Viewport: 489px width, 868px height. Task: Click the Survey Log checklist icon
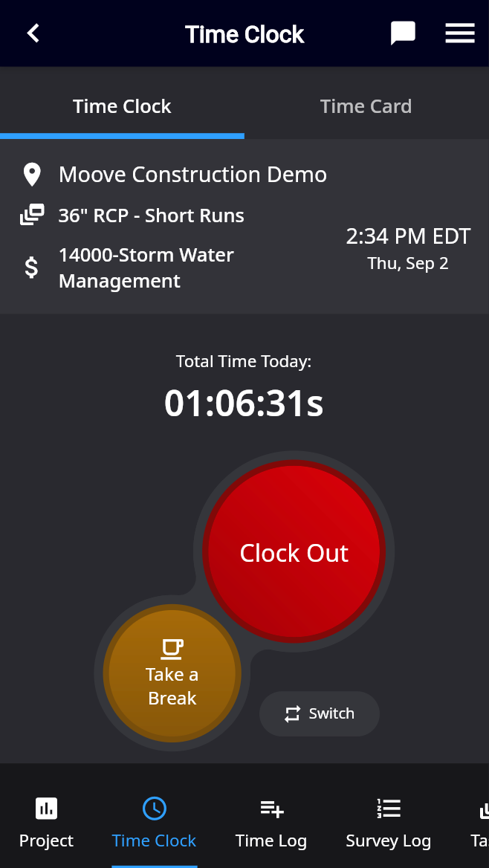[x=388, y=809]
